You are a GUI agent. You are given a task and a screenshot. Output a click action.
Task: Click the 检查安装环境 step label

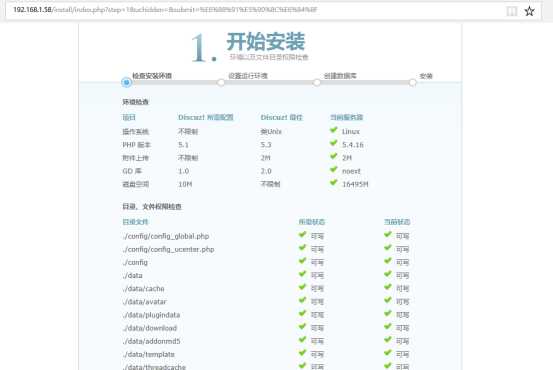152,75
